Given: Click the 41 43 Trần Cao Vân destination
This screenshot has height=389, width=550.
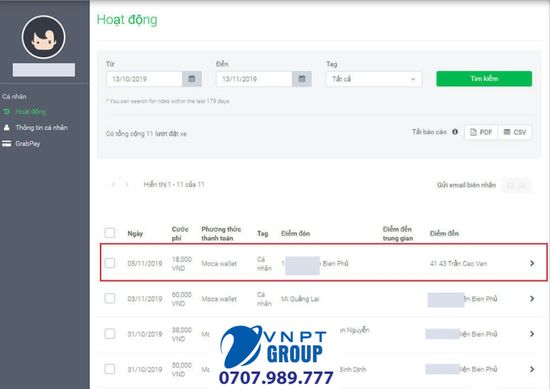Looking at the screenshot, I should (458, 264).
